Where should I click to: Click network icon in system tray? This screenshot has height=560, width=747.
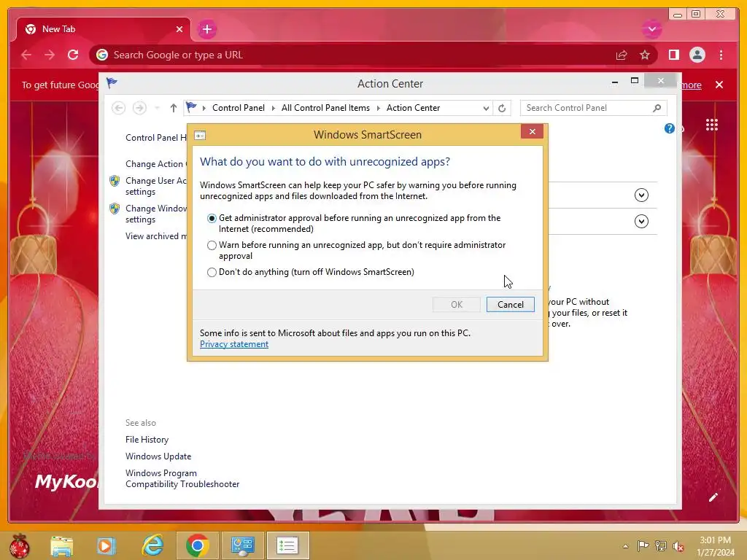[661, 546]
